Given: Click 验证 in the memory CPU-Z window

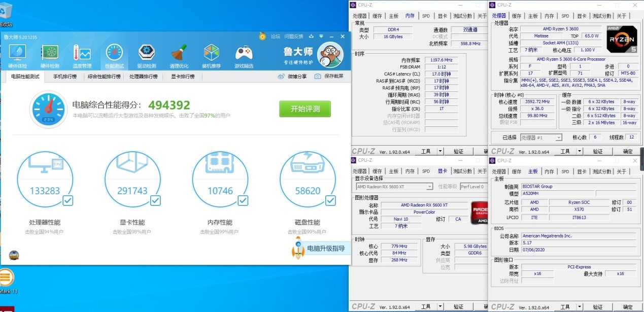Looking at the screenshot, I should [x=458, y=151].
